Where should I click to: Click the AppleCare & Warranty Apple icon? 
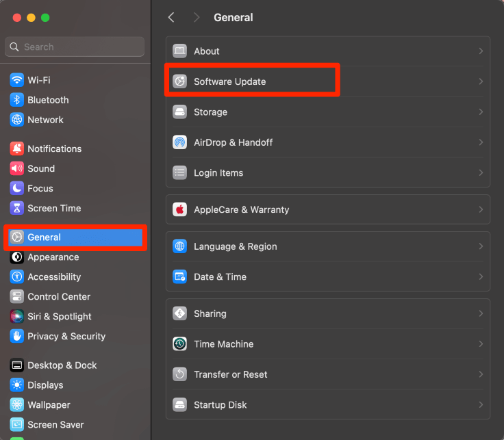179,209
